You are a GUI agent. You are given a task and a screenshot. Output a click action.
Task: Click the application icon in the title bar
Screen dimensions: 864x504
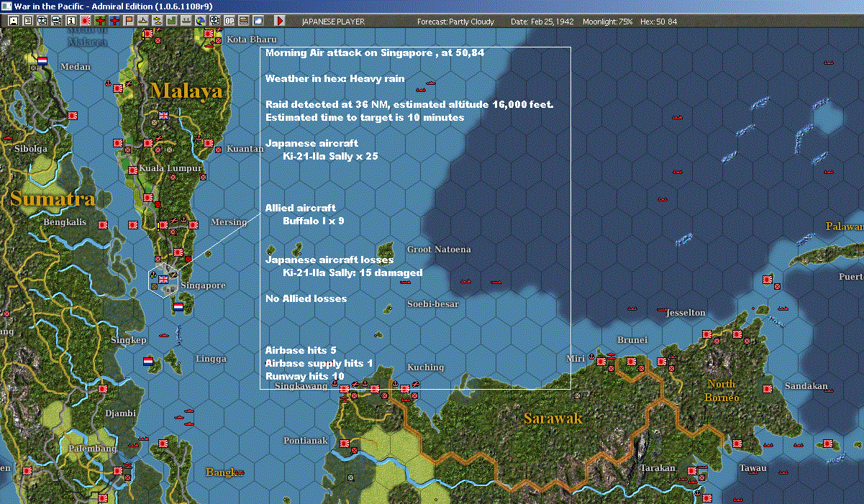coord(6,6)
